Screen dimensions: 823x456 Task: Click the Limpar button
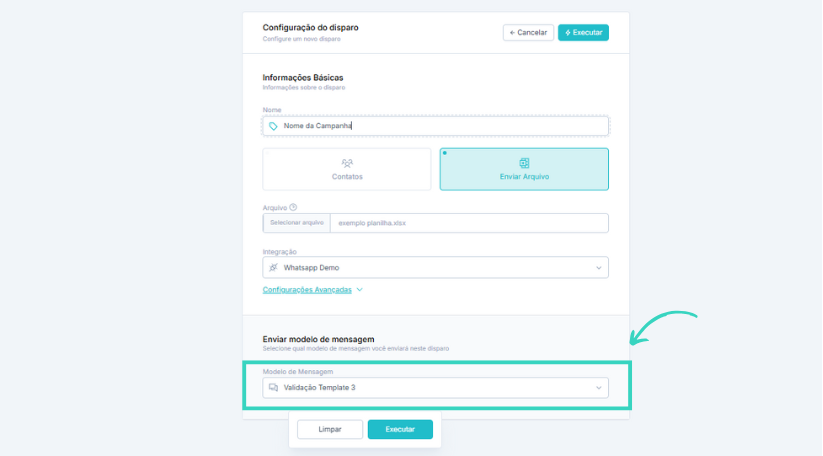pyautogui.click(x=330, y=429)
